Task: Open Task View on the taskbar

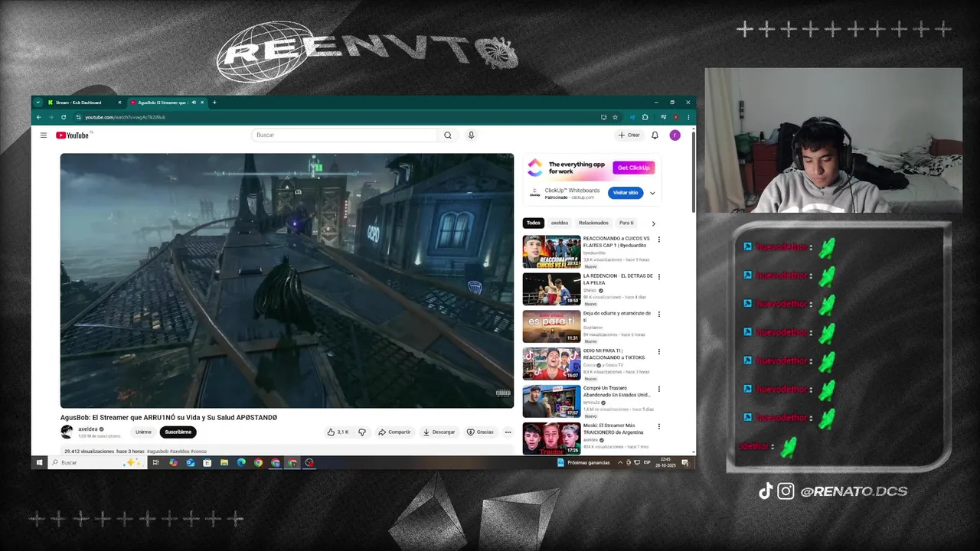Action: (x=155, y=463)
